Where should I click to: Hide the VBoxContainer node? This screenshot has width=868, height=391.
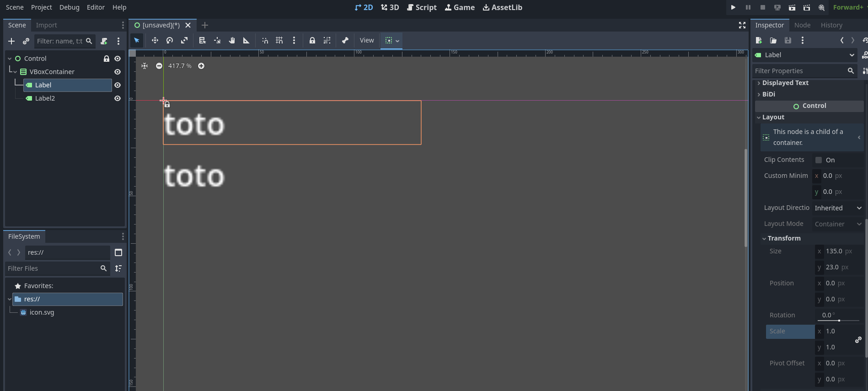click(x=118, y=72)
